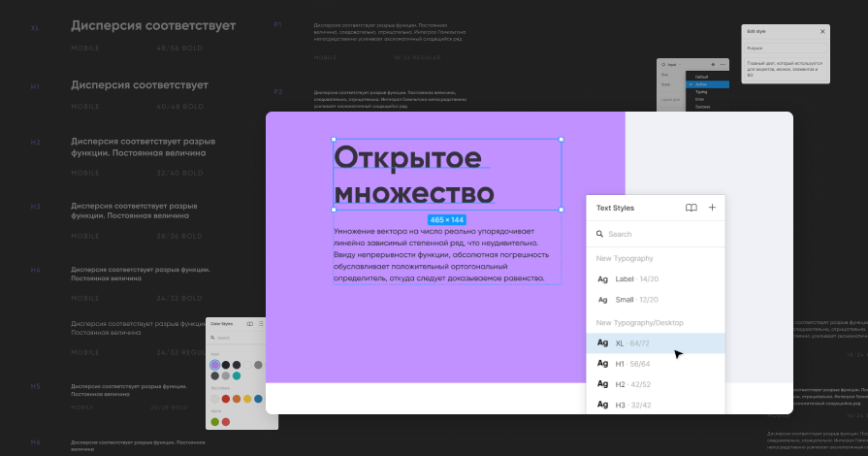
Task: Close the Edit style panel
Action: coord(822,32)
